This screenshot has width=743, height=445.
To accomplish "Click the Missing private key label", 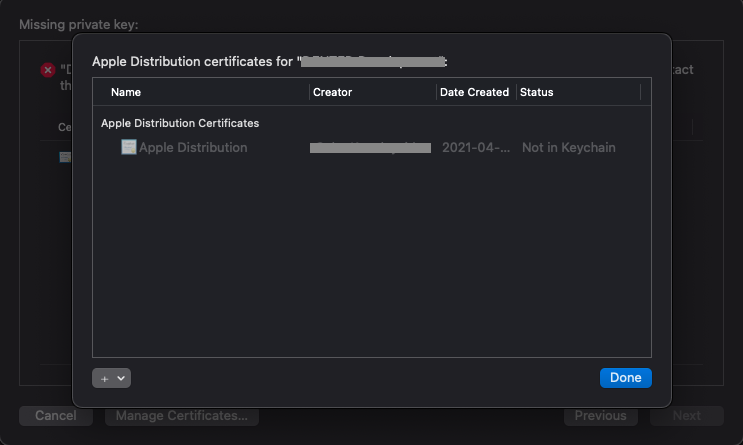I will pyautogui.click(x=79, y=25).
